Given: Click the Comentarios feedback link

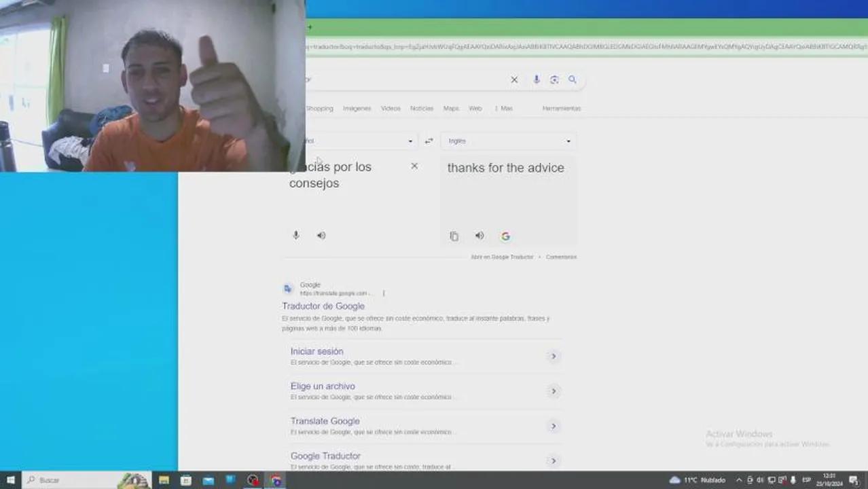Looking at the screenshot, I should [561, 257].
